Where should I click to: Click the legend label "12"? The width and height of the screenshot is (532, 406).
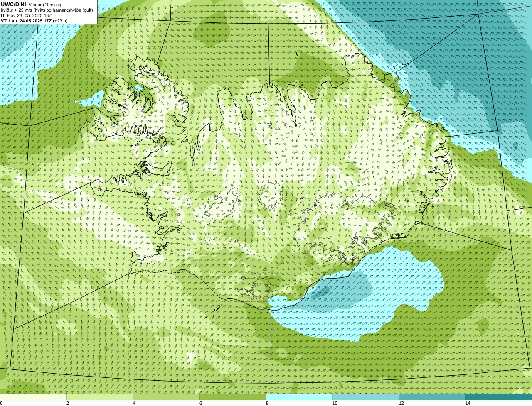point(401,403)
